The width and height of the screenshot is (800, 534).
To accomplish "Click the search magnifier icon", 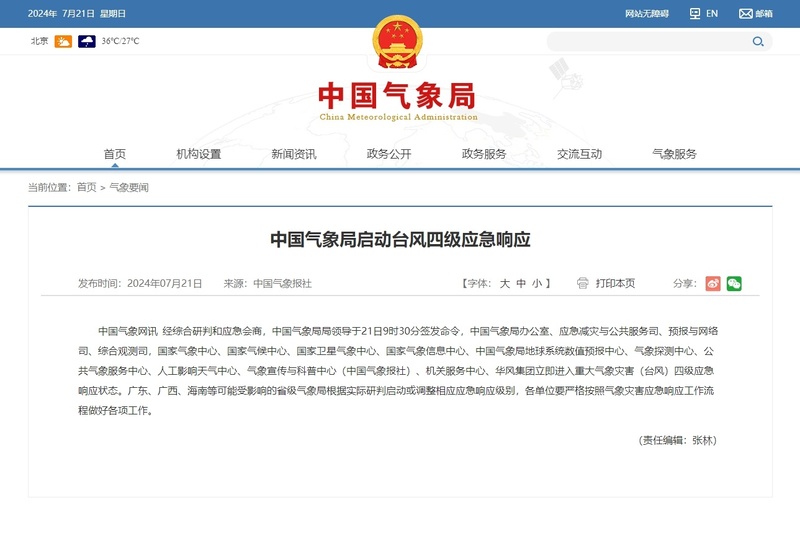I will pos(758,41).
